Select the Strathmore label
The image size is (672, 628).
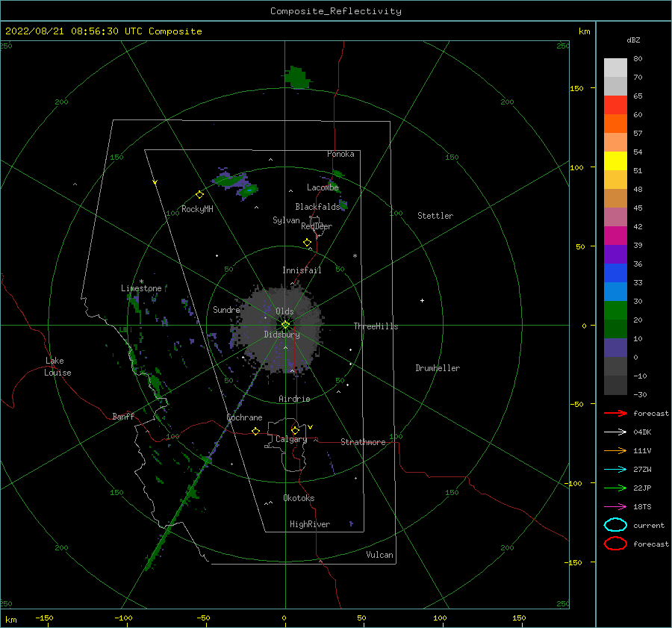[x=363, y=442]
